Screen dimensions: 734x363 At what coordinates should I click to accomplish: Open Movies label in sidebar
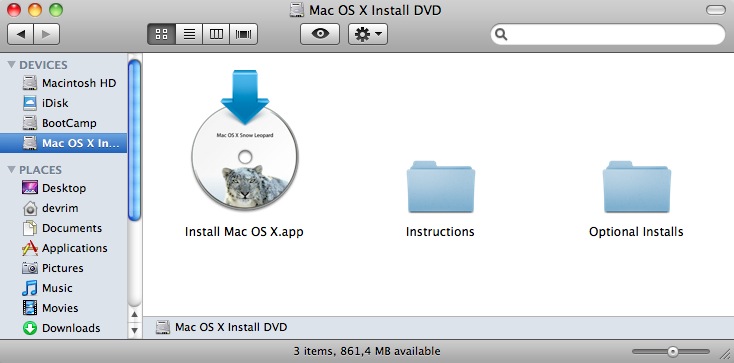[60, 308]
